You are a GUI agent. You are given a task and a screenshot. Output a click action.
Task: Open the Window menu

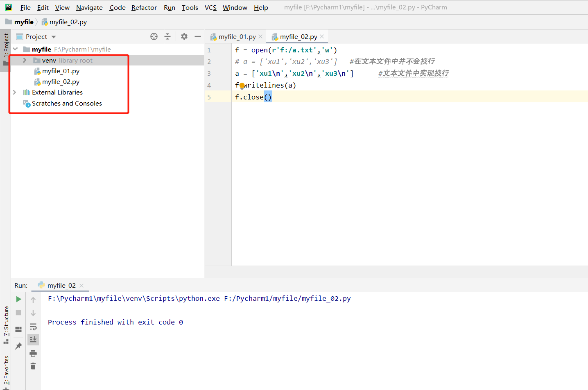click(235, 7)
